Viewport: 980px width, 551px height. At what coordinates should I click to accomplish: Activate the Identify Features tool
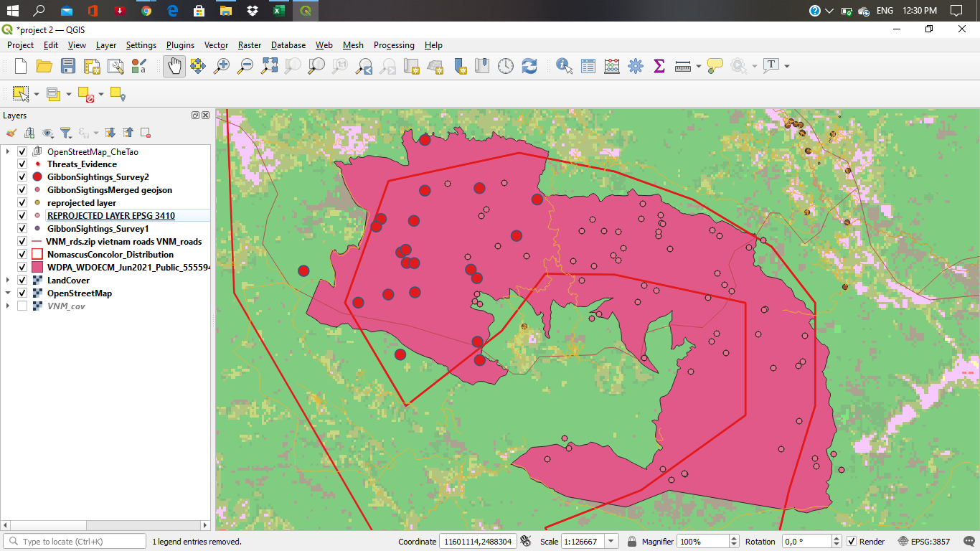pos(565,66)
